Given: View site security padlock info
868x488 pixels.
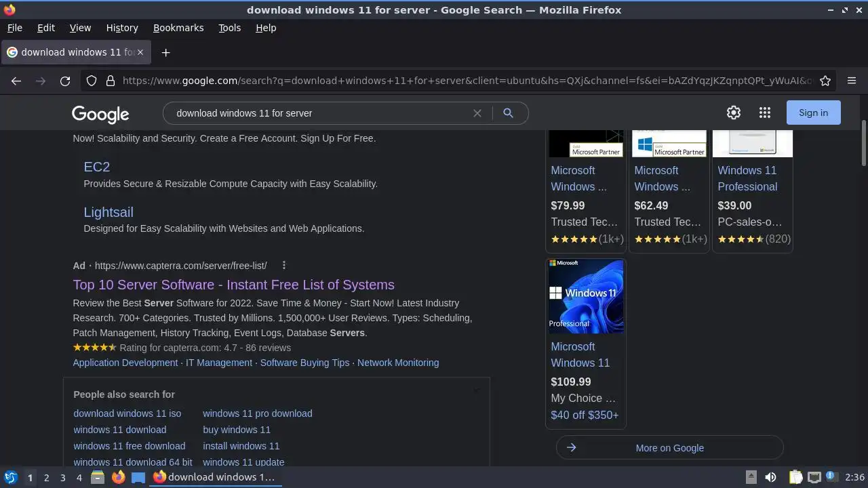Looking at the screenshot, I should pyautogui.click(x=110, y=81).
